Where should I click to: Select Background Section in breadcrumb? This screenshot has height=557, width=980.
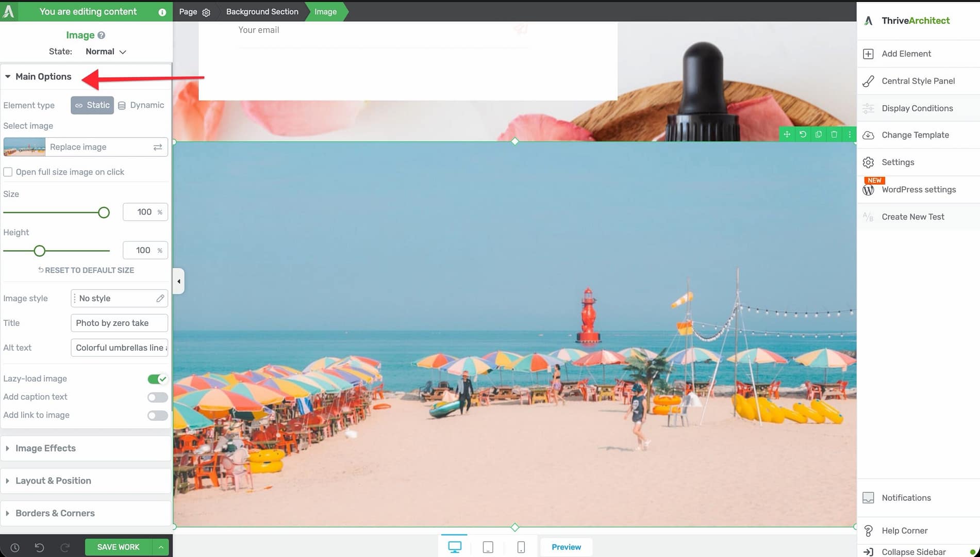(262, 11)
